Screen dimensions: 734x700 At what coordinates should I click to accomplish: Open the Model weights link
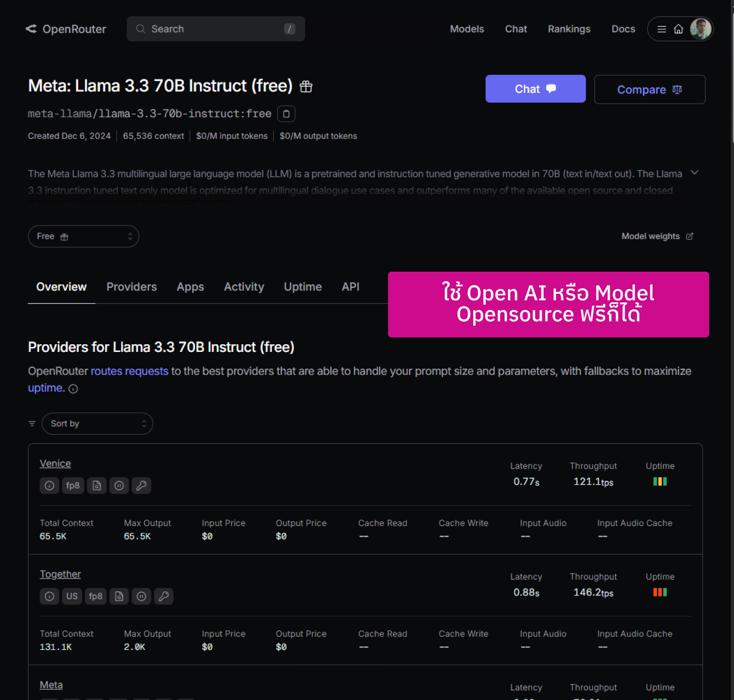coord(657,237)
